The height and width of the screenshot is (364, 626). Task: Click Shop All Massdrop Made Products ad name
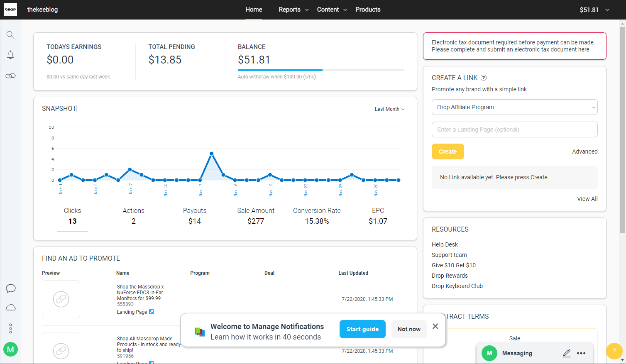pos(149,344)
